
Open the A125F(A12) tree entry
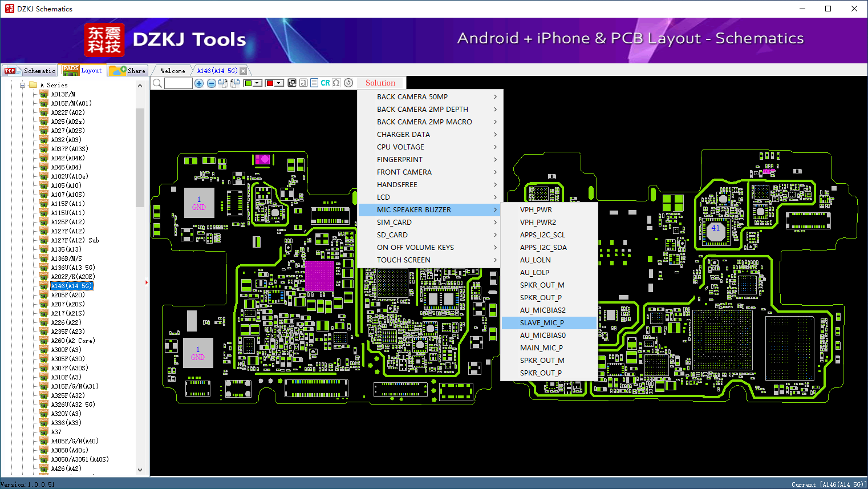[x=68, y=222]
